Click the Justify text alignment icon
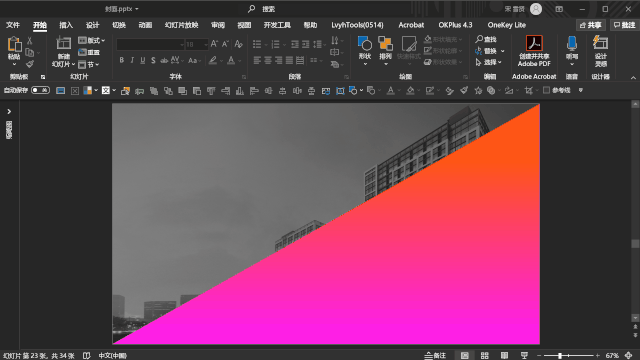The image size is (640, 360). point(289,60)
